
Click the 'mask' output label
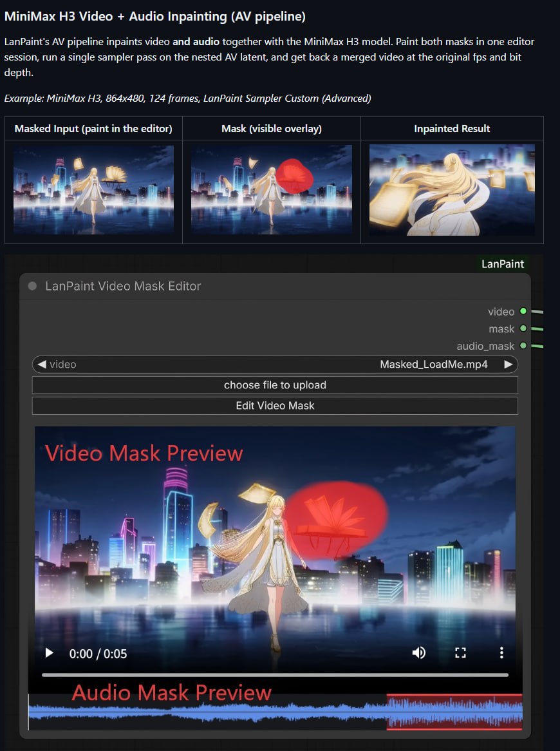tap(501, 329)
